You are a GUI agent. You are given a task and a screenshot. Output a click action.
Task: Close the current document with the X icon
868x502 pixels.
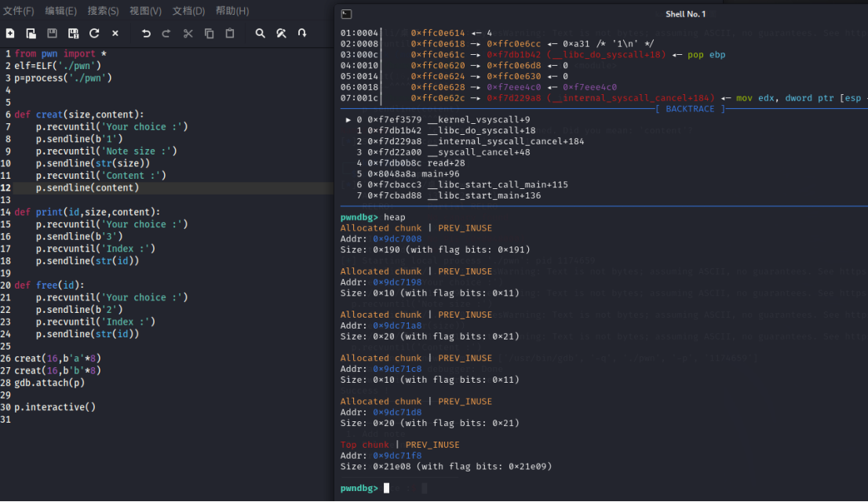[115, 34]
